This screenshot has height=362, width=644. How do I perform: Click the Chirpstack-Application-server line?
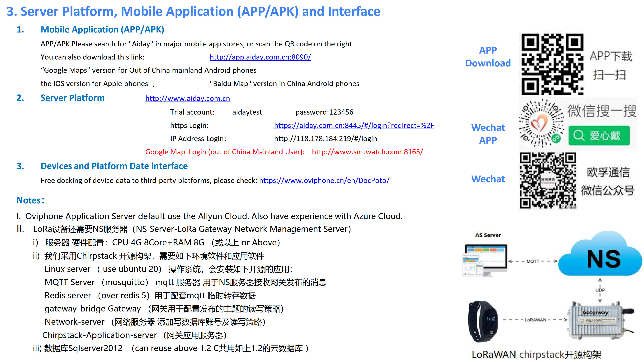pyautogui.click(x=134, y=335)
